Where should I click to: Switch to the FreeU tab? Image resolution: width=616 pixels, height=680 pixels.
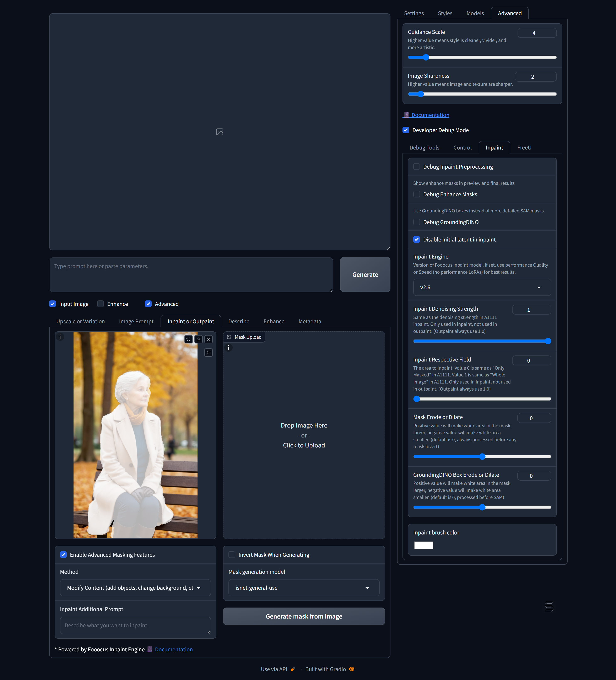tap(524, 148)
